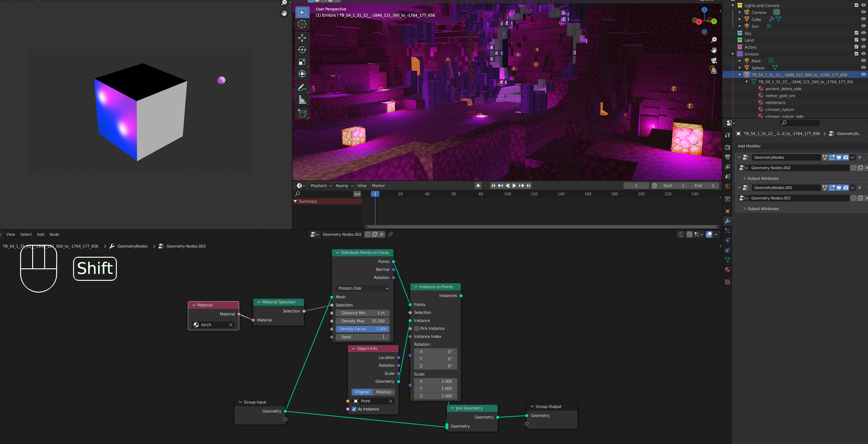Open the Modifier properties wrench tab

point(728,221)
